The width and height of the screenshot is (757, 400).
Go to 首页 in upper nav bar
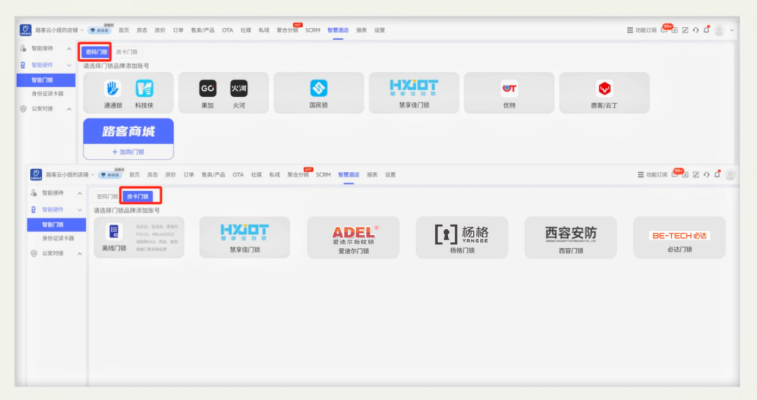tap(124, 30)
